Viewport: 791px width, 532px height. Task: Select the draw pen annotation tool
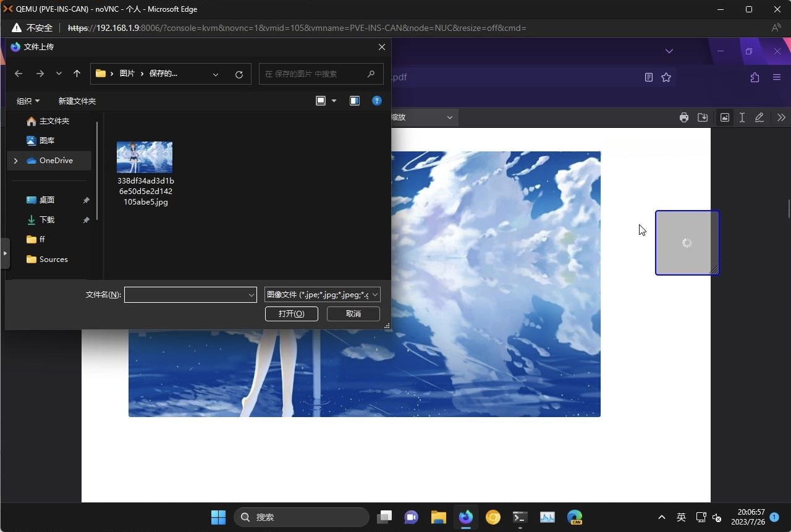click(x=759, y=117)
